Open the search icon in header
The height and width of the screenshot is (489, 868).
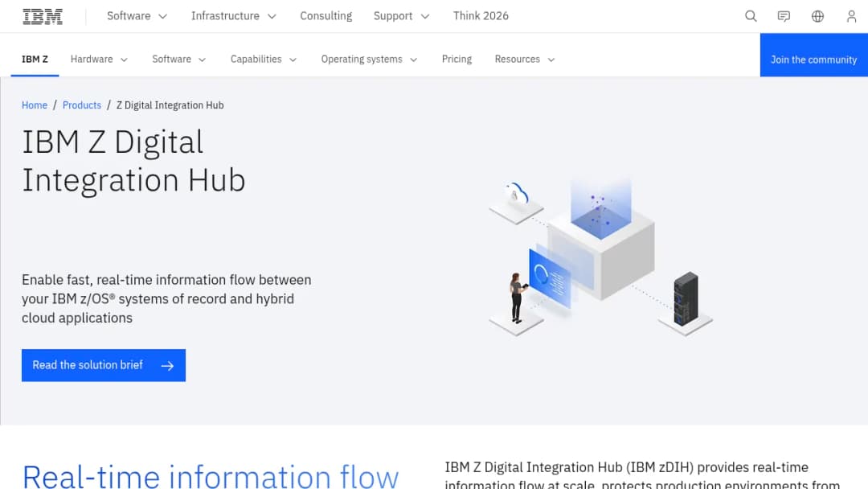click(751, 16)
